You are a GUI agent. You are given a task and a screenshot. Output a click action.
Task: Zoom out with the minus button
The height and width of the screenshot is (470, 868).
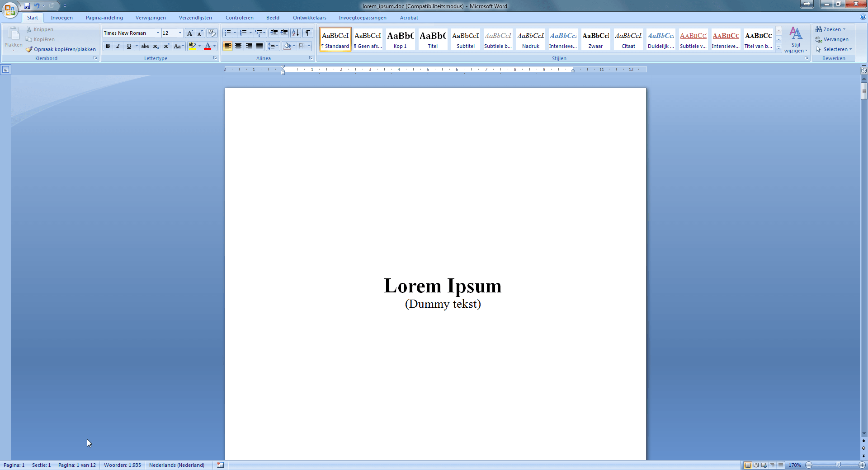pos(809,465)
